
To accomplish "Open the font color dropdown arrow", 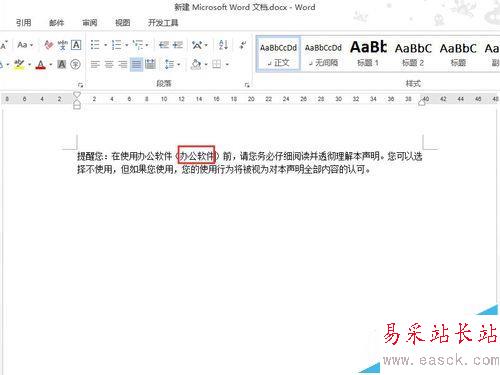I will click(x=51, y=64).
